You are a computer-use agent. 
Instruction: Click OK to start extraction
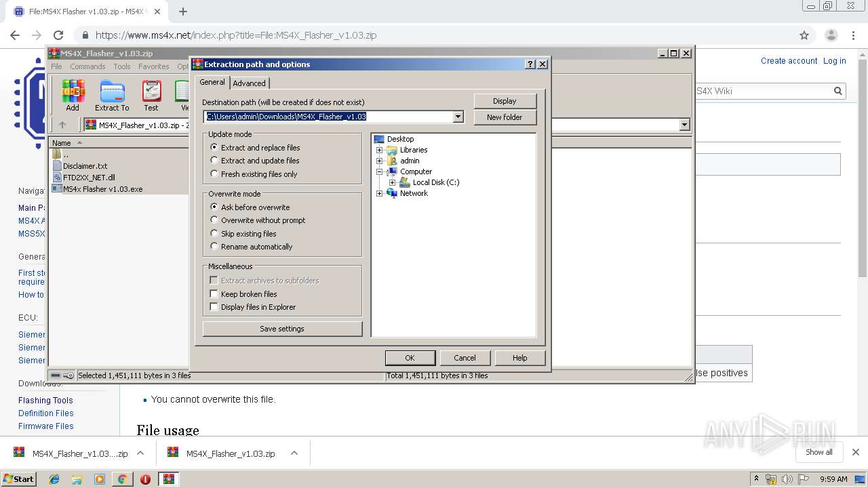[410, 358]
